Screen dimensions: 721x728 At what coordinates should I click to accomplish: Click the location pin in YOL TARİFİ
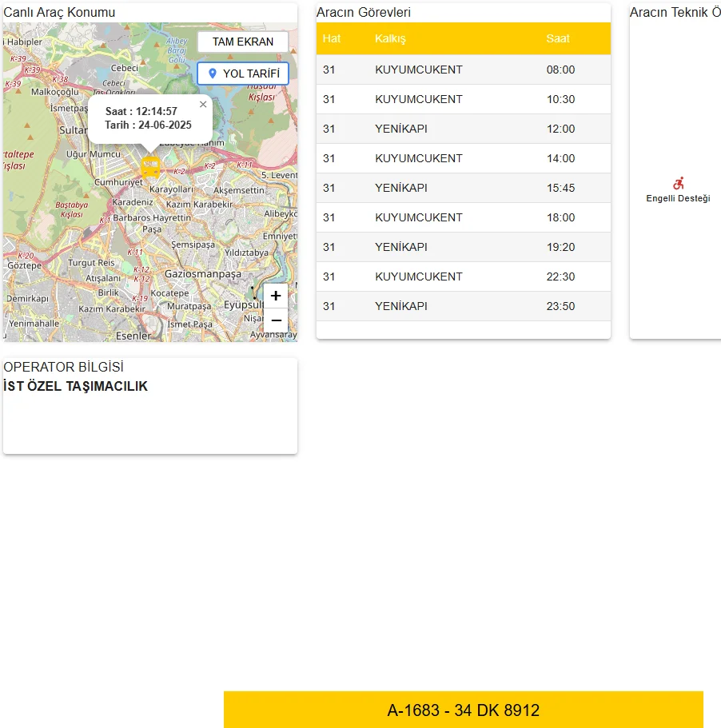[213, 74]
